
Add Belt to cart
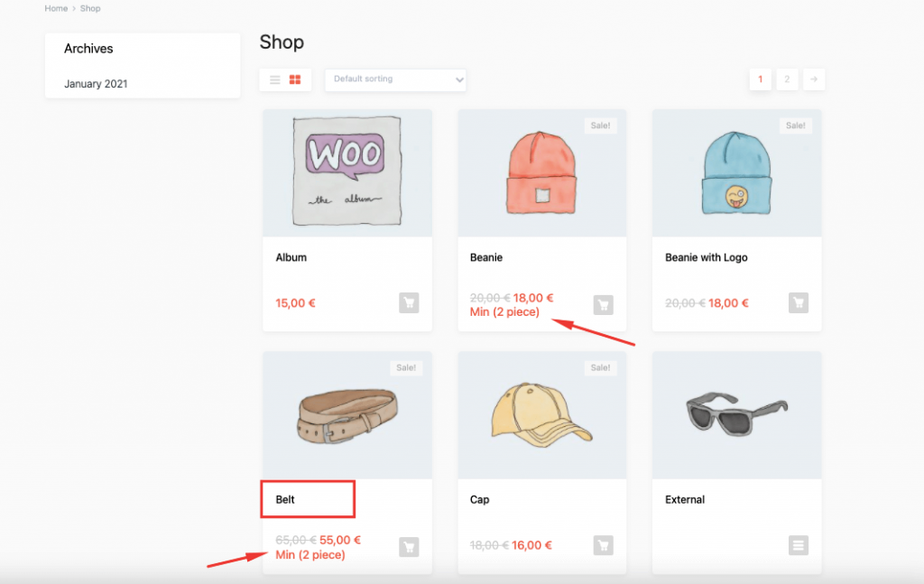click(409, 546)
